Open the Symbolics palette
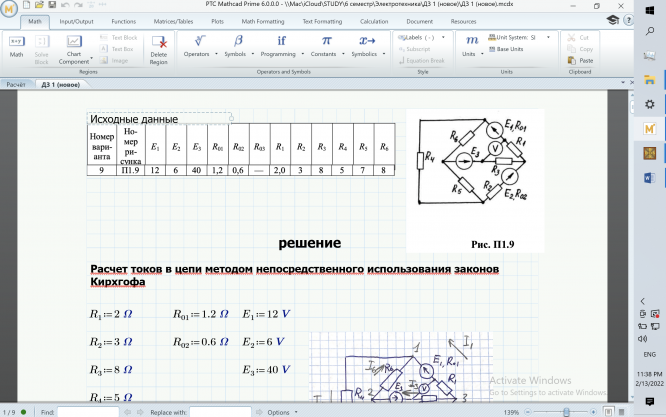The width and height of the screenshot is (666, 417). pyautogui.click(x=367, y=46)
